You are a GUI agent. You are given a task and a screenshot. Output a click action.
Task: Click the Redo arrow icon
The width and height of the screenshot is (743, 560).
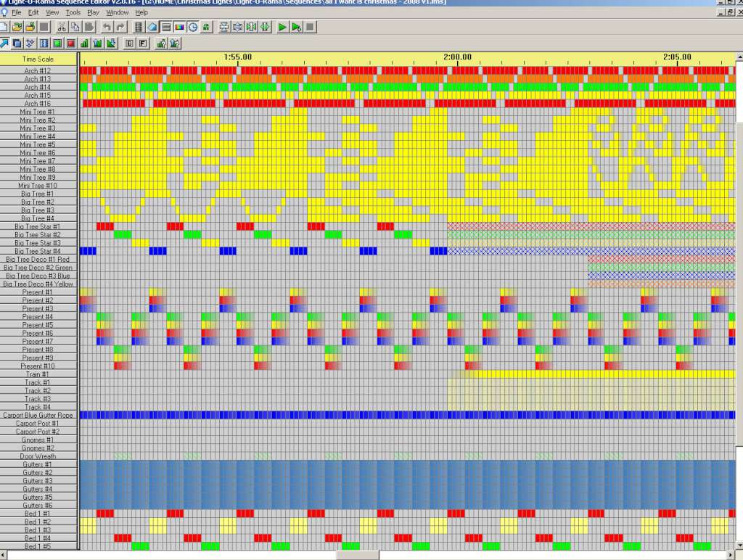(121, 27)
